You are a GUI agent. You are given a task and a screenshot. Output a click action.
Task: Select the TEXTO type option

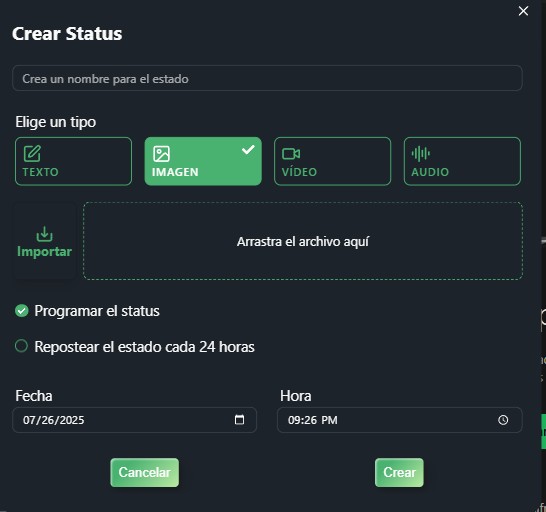pyautogui.click(x=73, y=161)
